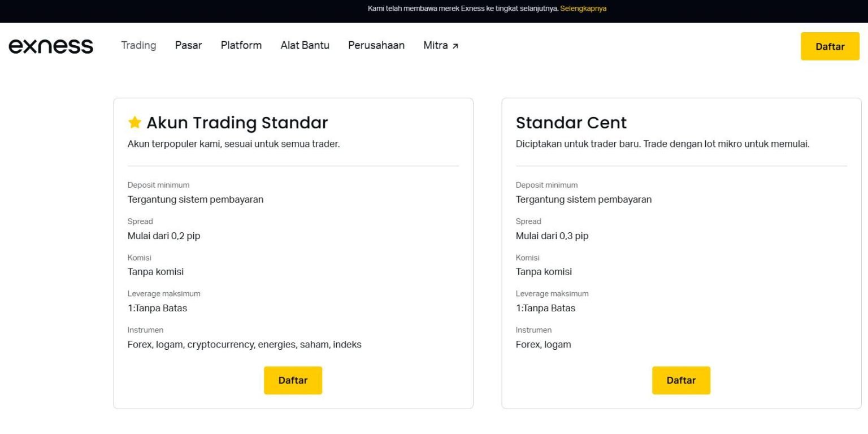Click Daftar under the Standar Cent card
This screenshot has height=434, width=868.
pyautogui.click(x=681, y=380)
